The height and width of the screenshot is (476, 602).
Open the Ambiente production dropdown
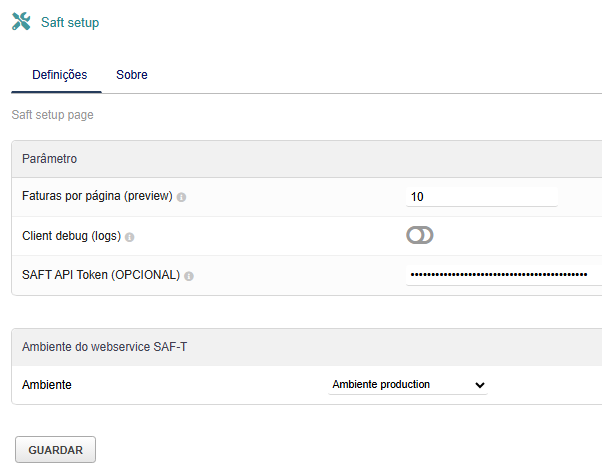[408, 385]
